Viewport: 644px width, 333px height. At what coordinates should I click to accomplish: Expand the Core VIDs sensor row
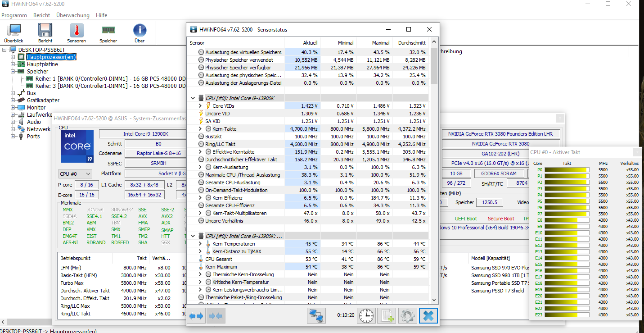pyautogui.click(x=200, y=106)
